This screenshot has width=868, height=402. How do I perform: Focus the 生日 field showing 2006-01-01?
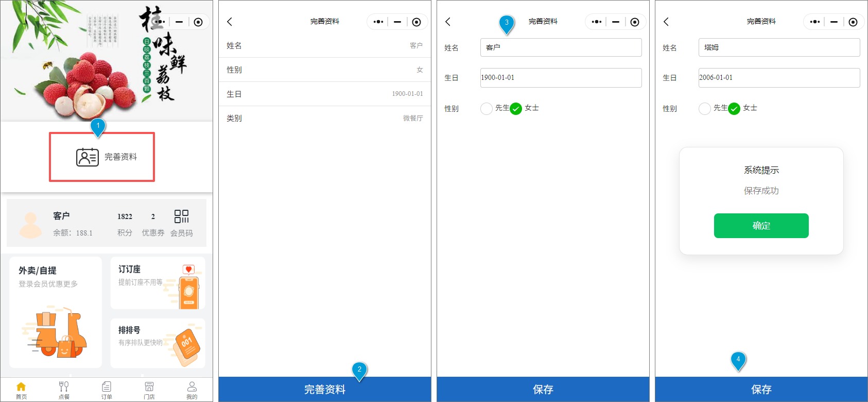coord(779,78)
